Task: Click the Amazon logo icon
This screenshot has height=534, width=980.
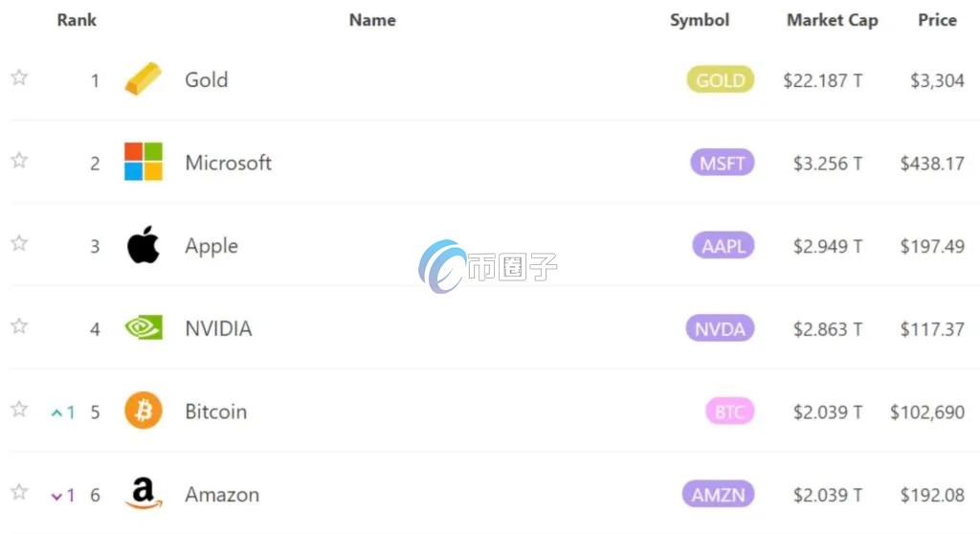Action: click(x=144, y=494)
